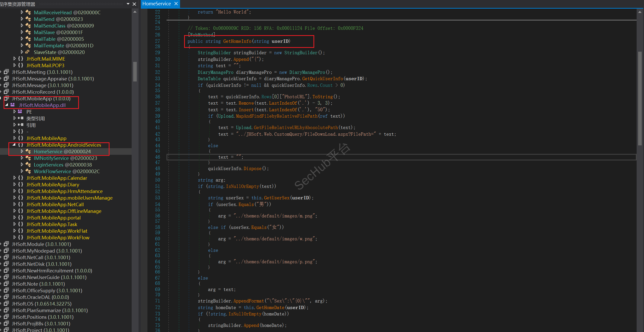
Task: Click the MailSlave class icon
Action: [x=28, y=32]
